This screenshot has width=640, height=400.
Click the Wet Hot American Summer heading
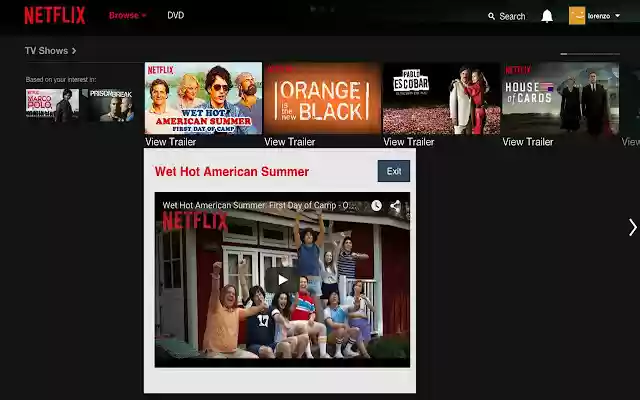[232, 171]
